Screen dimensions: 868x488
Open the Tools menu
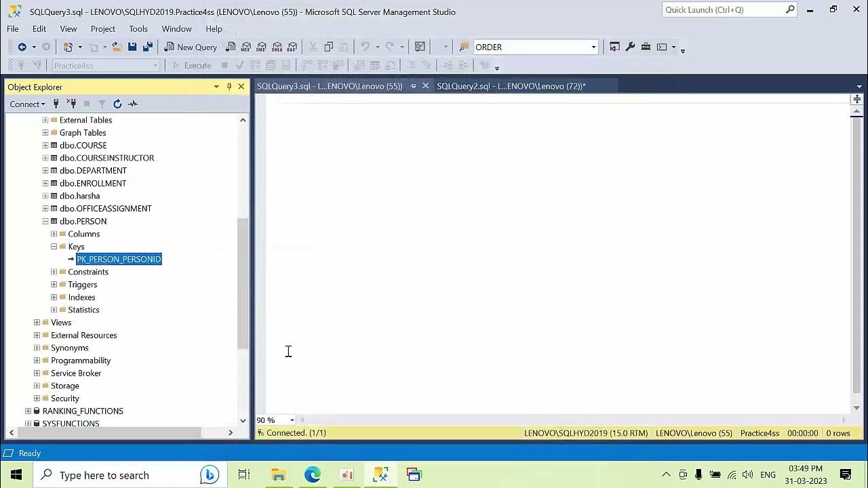coord(138,28)
